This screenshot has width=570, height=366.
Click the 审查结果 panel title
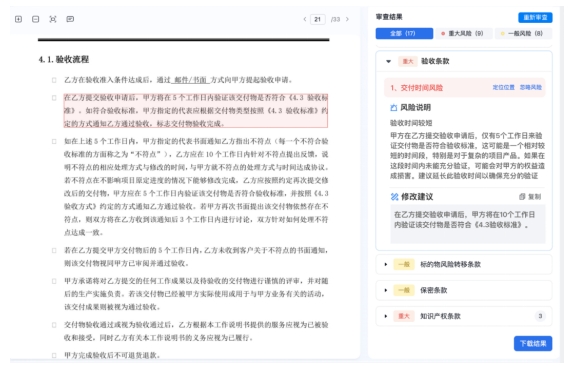[x=389, y=17]
